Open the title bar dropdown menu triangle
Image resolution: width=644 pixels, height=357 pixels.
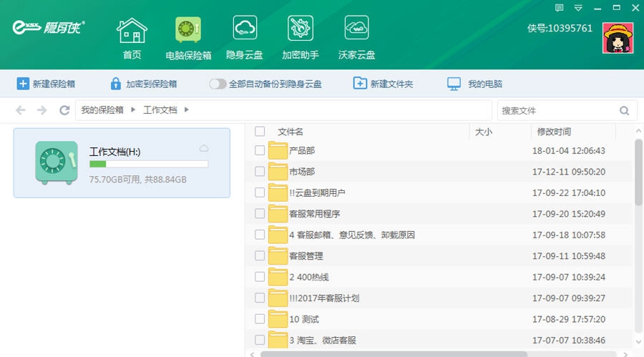pyautogui.click(x=578, y=8)
